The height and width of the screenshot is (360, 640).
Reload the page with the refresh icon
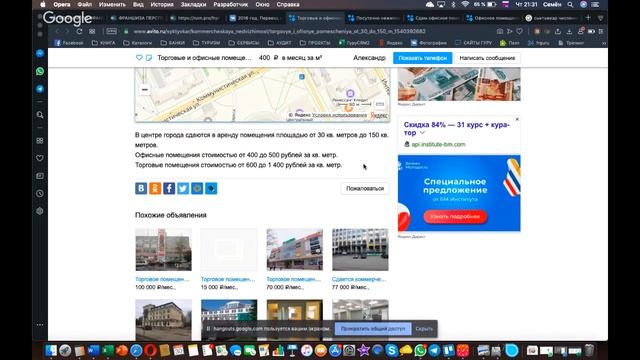79,31
